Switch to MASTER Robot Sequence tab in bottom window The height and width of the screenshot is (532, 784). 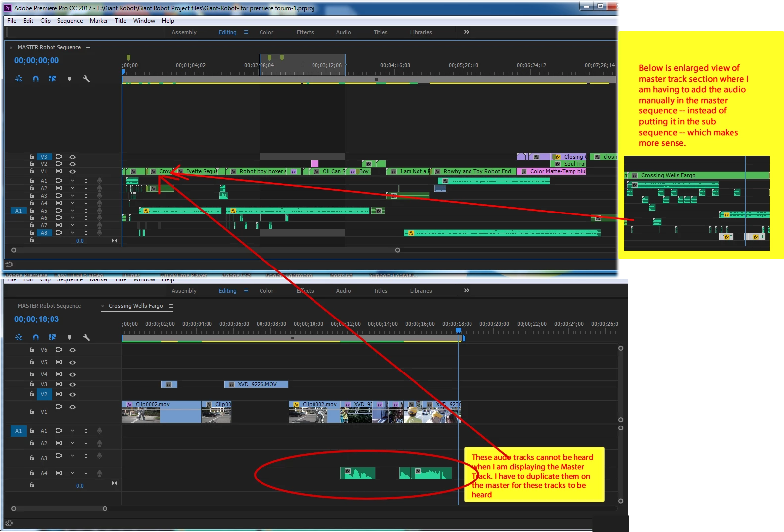coord(49,306)
